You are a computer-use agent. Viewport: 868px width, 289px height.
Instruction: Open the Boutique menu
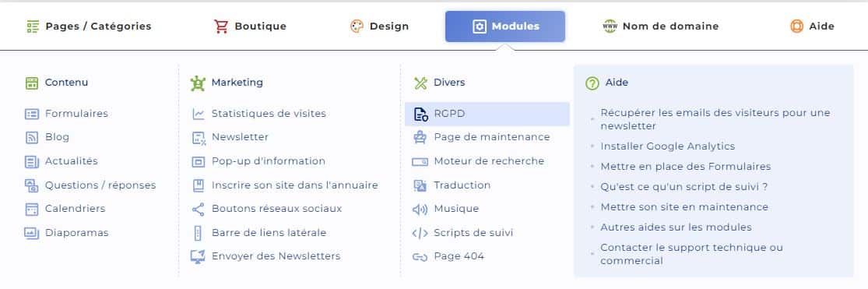pyautogui.click(x=250, y=26)
